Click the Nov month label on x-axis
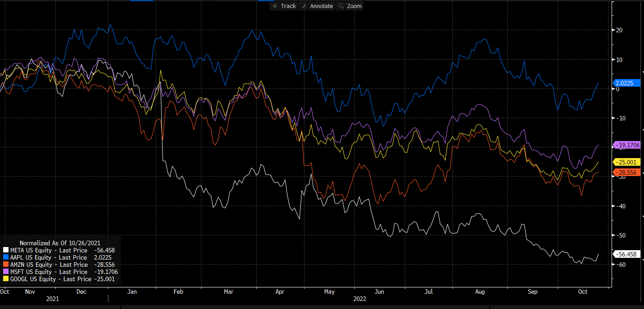Image resolution: width=644 pixels, height=309 pixels. coord(30,291)
